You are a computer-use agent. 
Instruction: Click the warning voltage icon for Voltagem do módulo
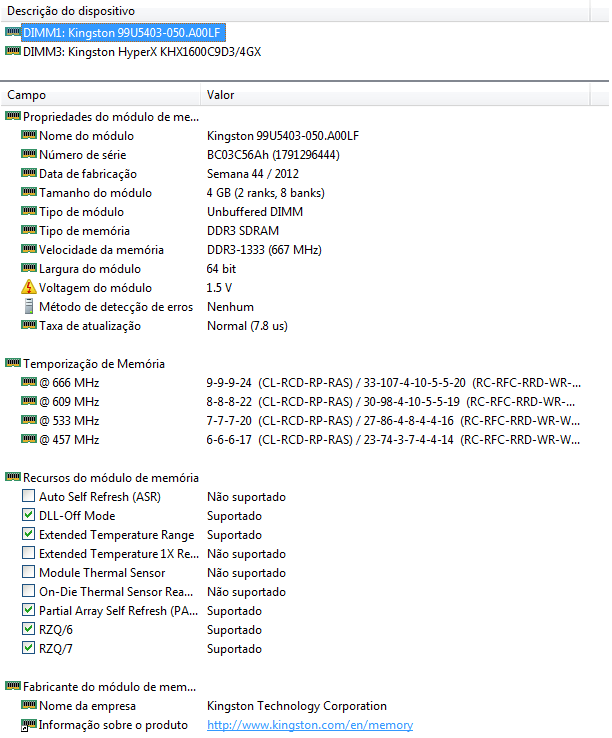click(x=29, y=287)
